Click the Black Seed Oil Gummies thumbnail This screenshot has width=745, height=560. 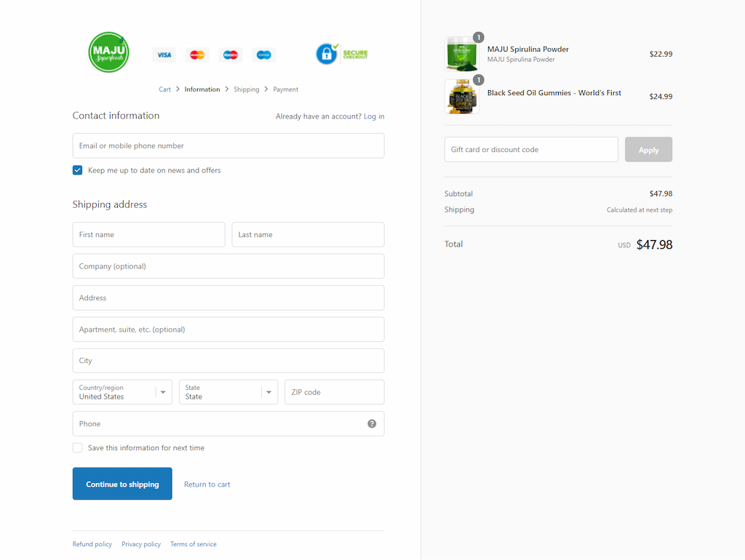461,96
